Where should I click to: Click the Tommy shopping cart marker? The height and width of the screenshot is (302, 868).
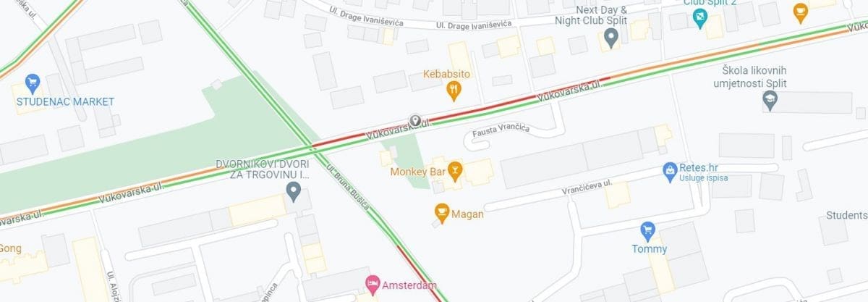click(648, 230)
